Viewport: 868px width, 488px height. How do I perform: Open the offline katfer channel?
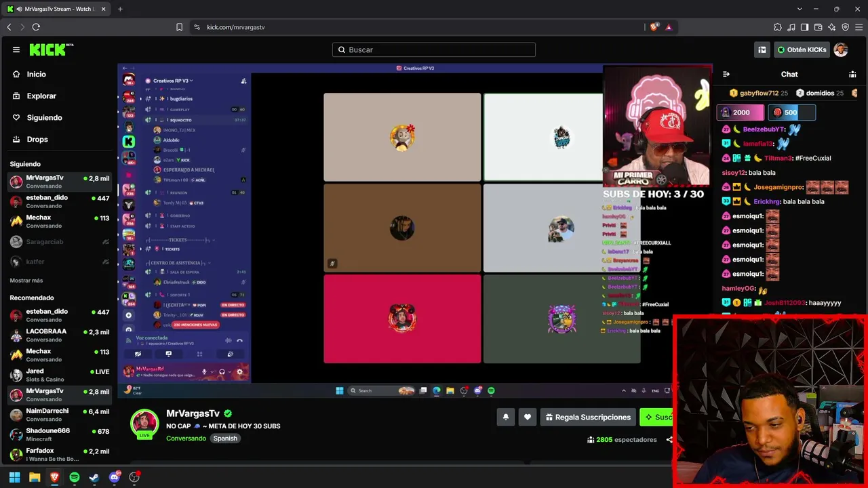point(59,262)
